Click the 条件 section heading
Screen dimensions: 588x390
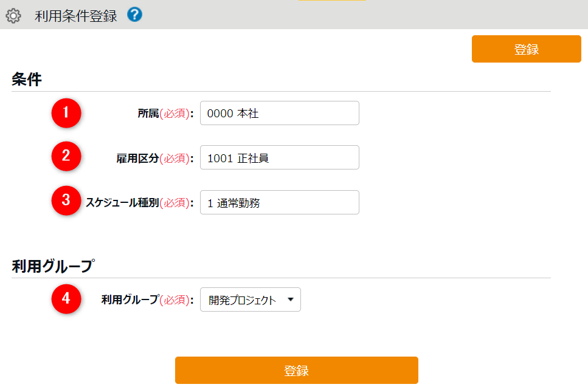click(27, 80)
